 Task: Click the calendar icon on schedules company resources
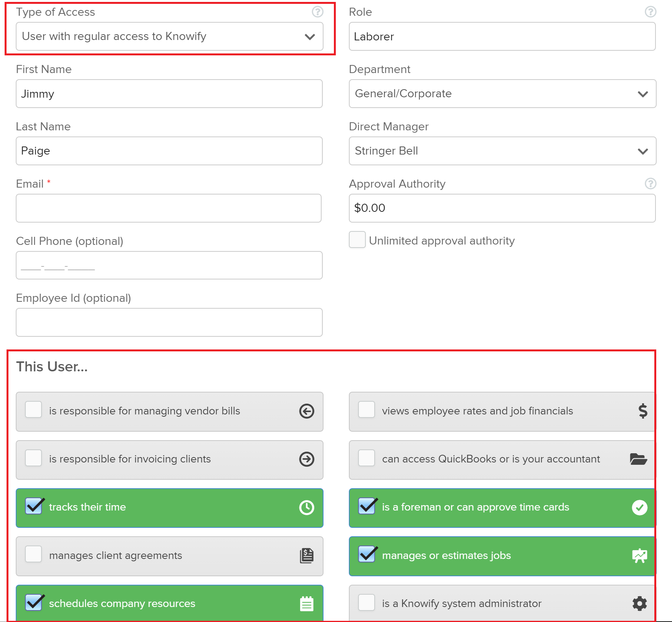307,604
